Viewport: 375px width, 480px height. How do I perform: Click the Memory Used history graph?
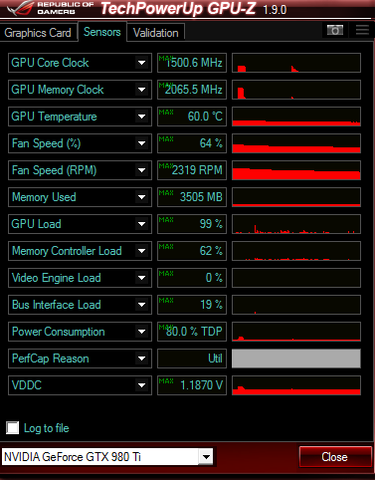[x=296, y=197]
